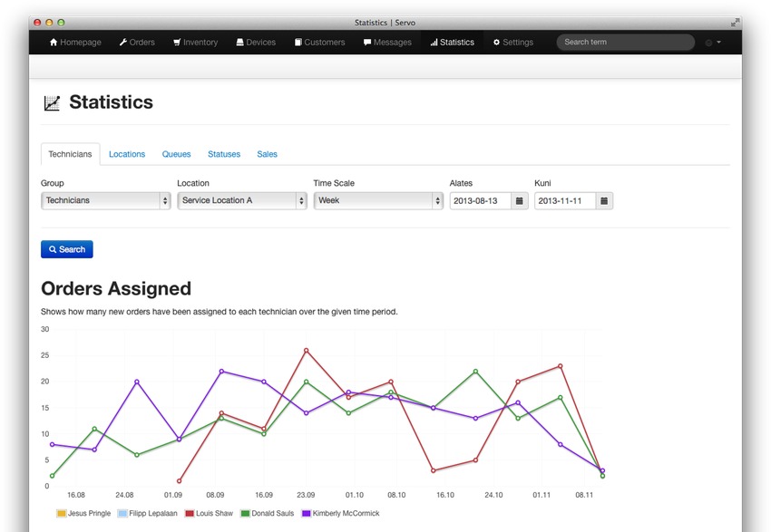Click the Kuni date field
The image size is (771, 532).
pyautogui.click(x=565, y=201)
